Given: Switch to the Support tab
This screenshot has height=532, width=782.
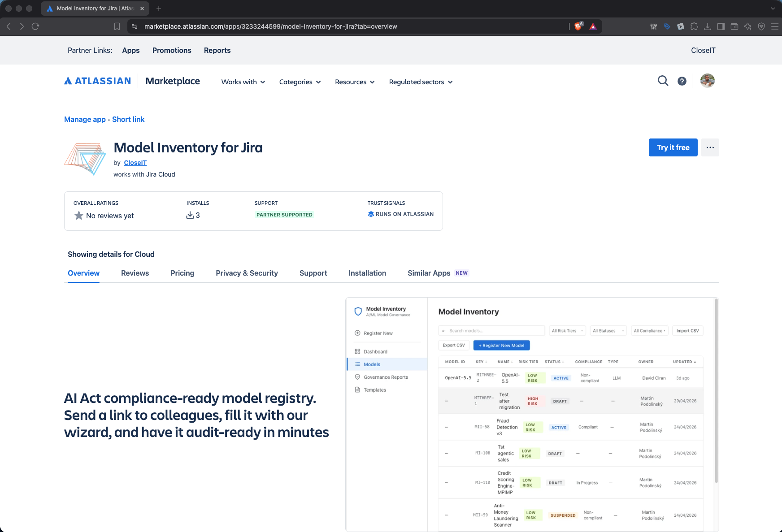Looking at the screenshot, I should [313, 273].
